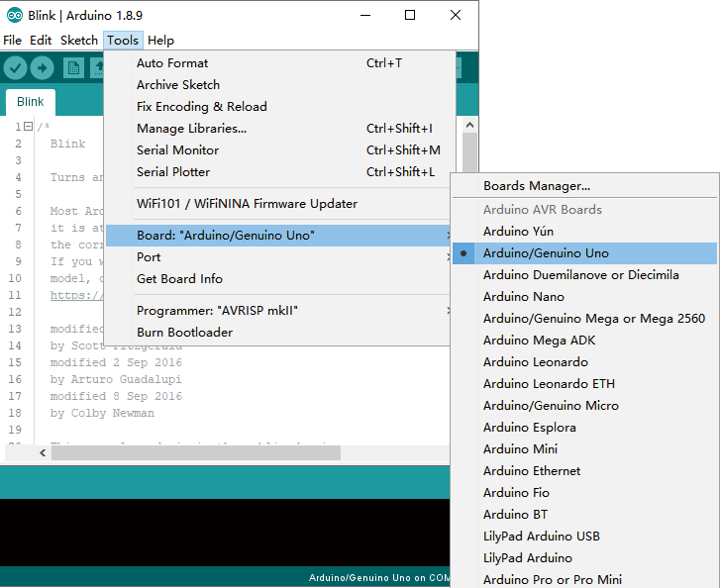Open the Help menu
This screenshot has width=720, height=588.
(160, 41)
